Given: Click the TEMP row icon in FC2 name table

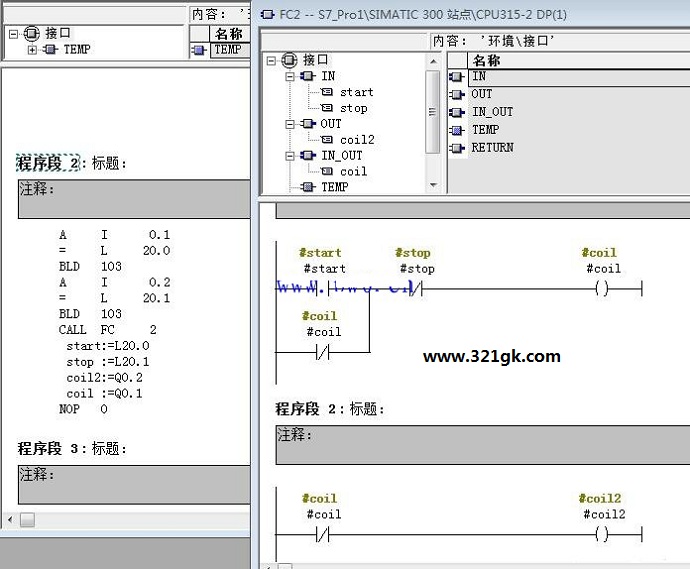Looking at the screenshot, I should click(x=457, y=130).
